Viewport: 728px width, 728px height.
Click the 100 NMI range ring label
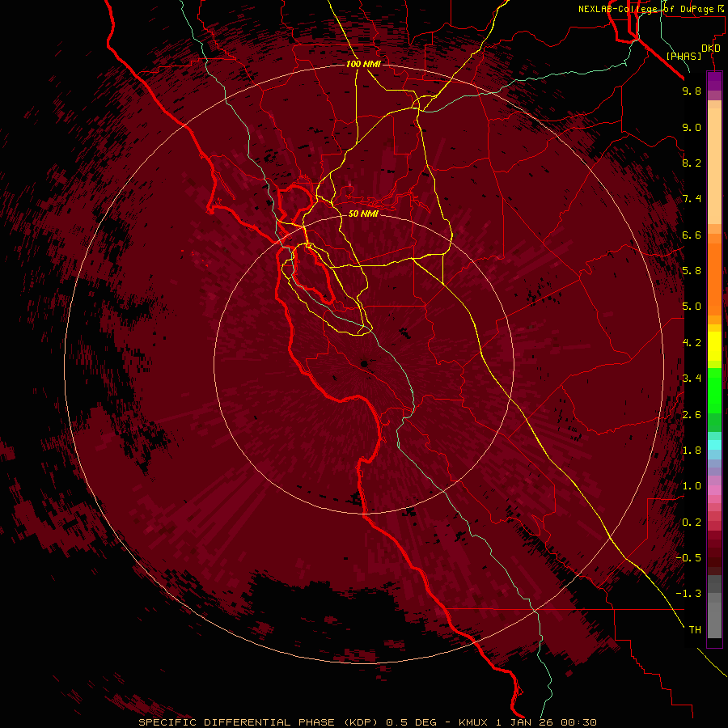click(x=363, y=64)
